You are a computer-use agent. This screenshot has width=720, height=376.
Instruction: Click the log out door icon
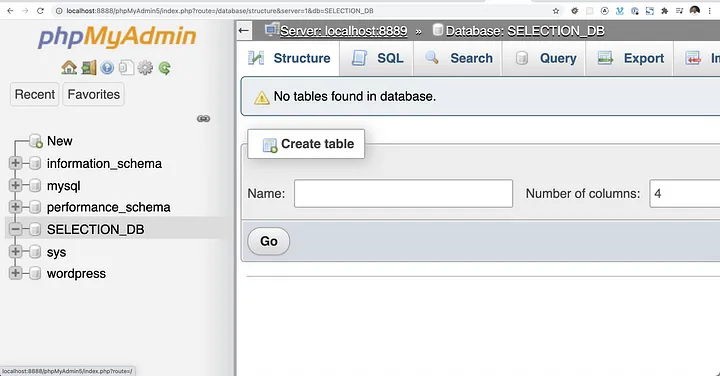89,68
